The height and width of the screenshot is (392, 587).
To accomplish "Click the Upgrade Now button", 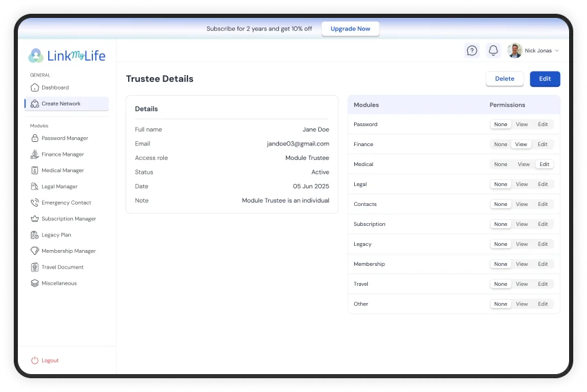I will 350,29.
